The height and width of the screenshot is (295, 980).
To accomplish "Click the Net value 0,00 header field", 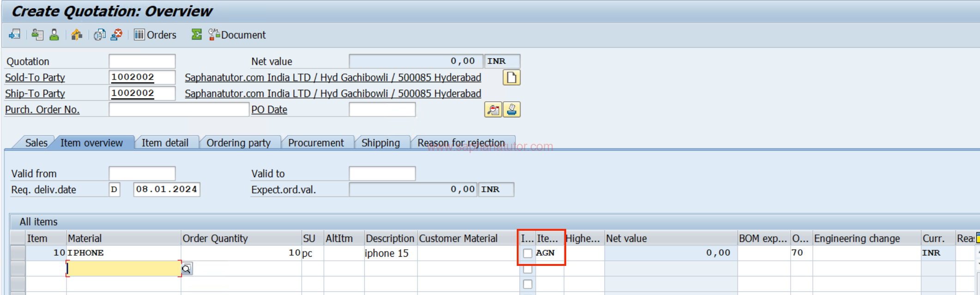I will 416,61.
